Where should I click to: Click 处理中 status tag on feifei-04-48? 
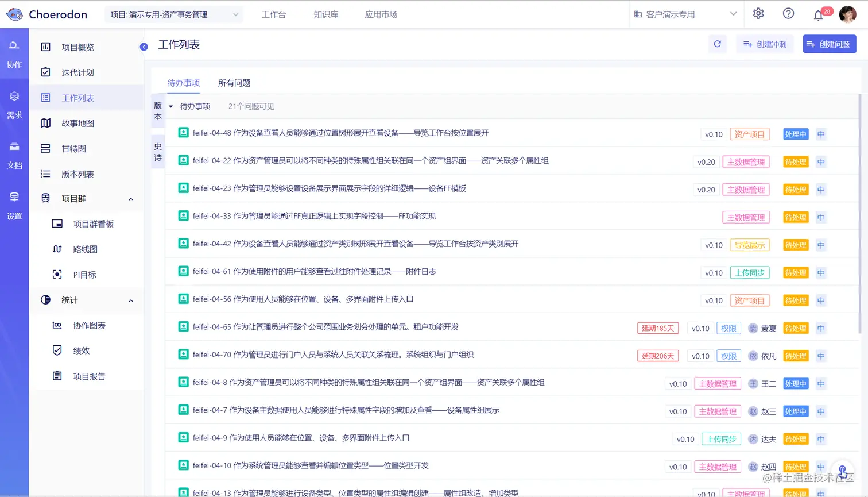[x=796, y=134]
